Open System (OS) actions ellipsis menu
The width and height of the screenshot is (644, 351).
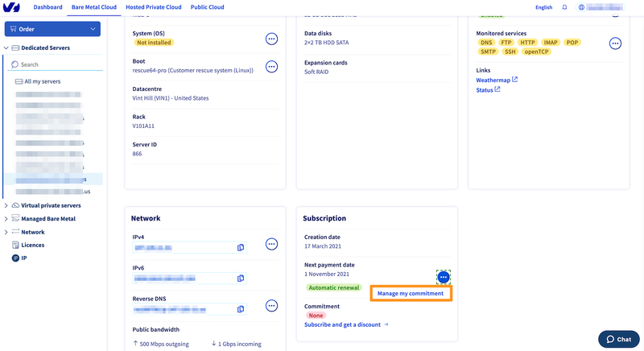coord(271,39)
